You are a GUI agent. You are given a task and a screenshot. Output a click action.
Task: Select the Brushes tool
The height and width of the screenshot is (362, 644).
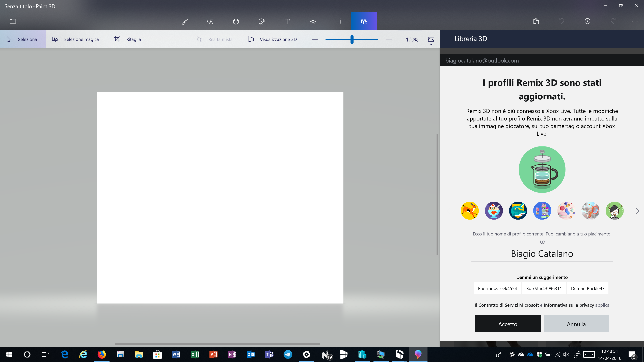184,21
